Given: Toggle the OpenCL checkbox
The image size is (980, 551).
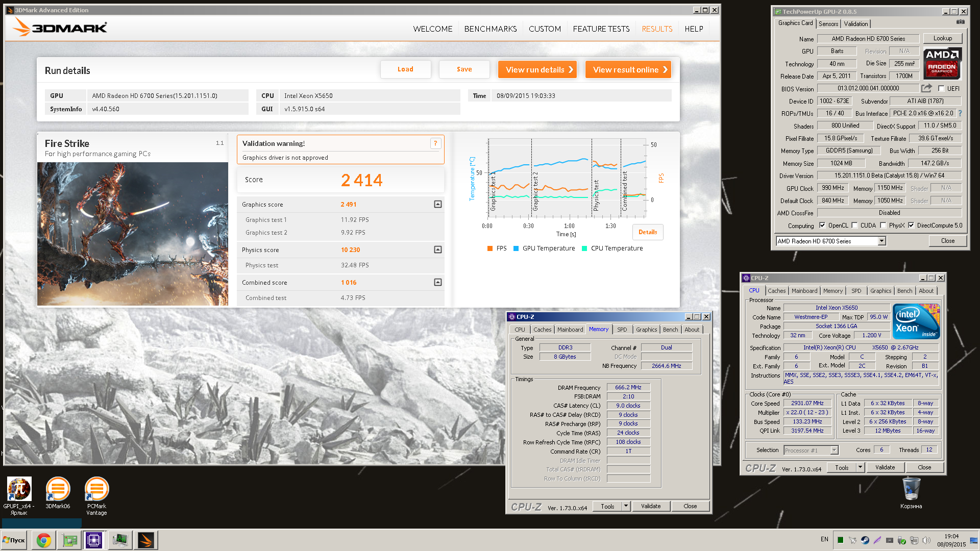Looking at the screenshot, I should tap(822, 226).
